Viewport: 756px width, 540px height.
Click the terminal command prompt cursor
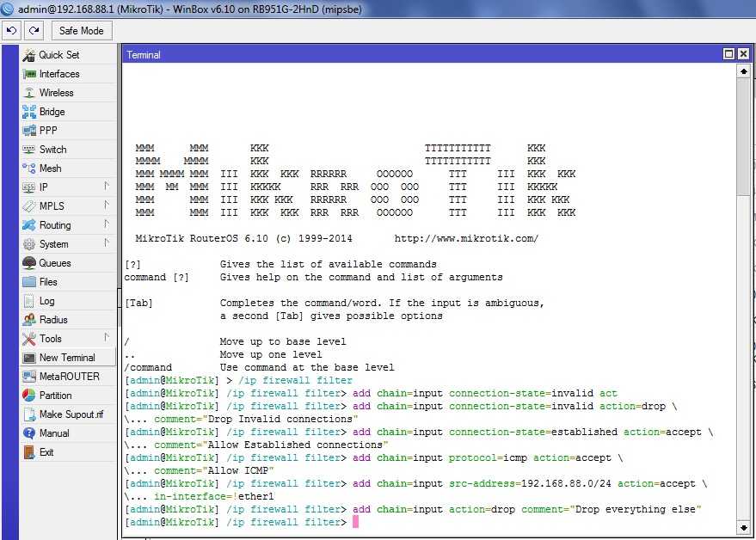click(355, 522)
